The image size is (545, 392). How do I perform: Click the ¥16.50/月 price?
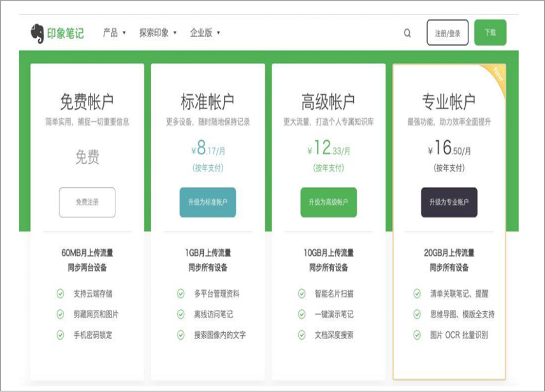click(x=449, y=148)
